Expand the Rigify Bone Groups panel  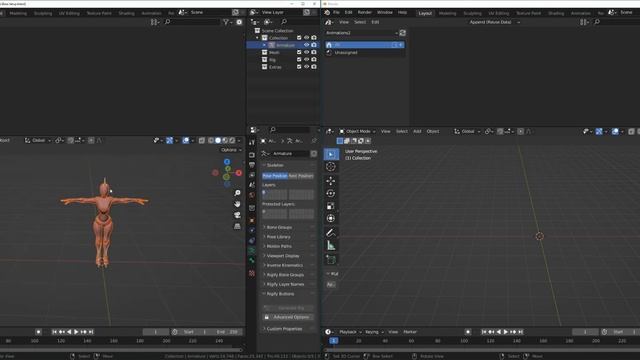click(x=288, y=275)
